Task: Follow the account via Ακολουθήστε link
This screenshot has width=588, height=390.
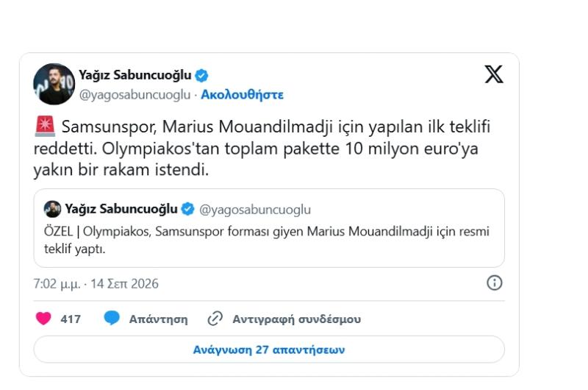Action: click(242, 95)
